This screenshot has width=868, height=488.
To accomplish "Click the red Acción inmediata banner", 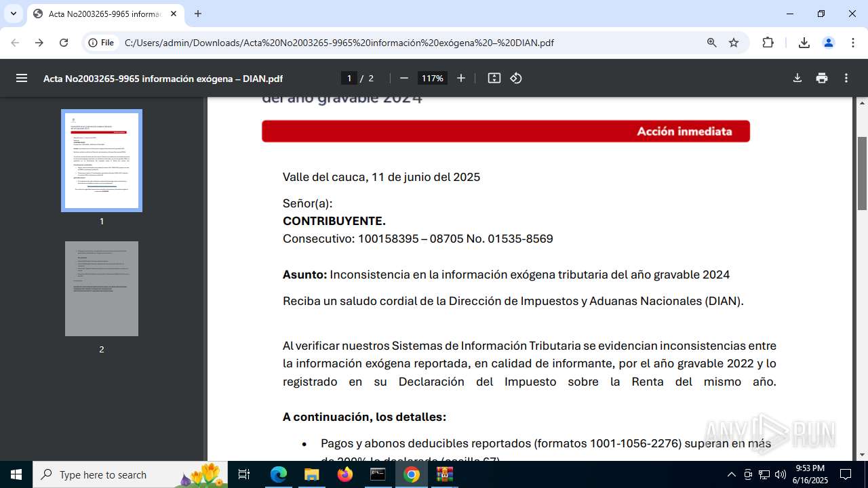I will click(x=506, y=131).
